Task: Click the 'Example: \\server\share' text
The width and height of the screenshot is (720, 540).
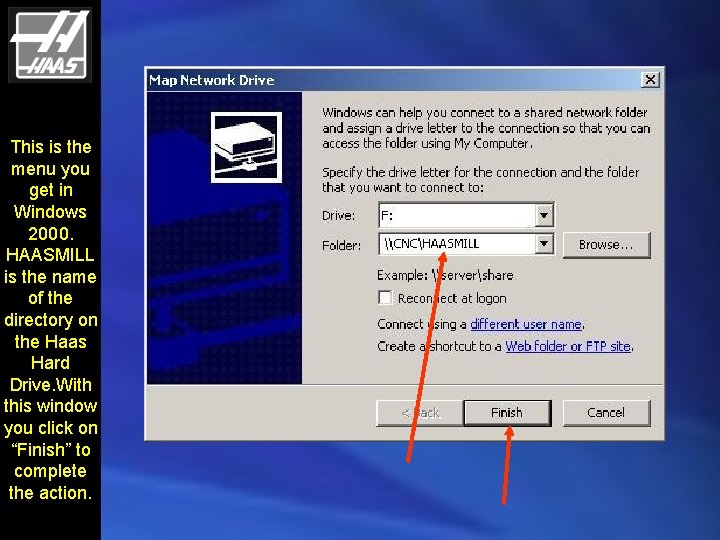Action: click(445, 276)
